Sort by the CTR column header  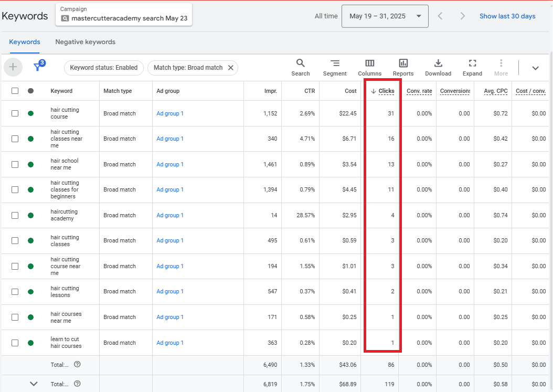tap(310, 91)
